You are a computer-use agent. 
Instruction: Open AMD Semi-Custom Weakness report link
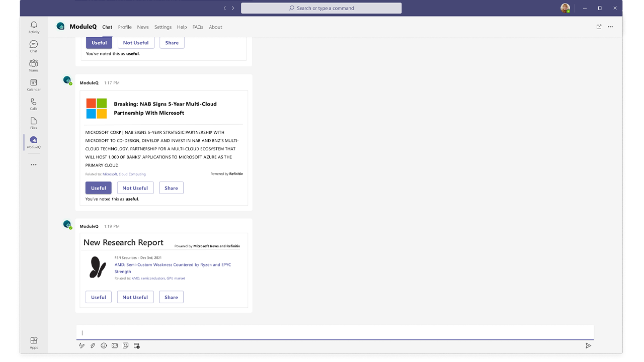tap(173, 268)
